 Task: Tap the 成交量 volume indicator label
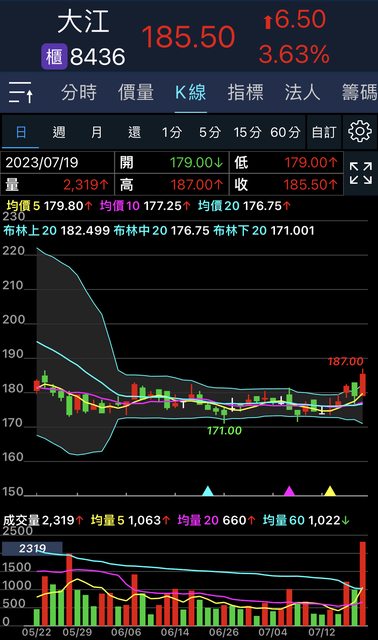pos(21,520)
